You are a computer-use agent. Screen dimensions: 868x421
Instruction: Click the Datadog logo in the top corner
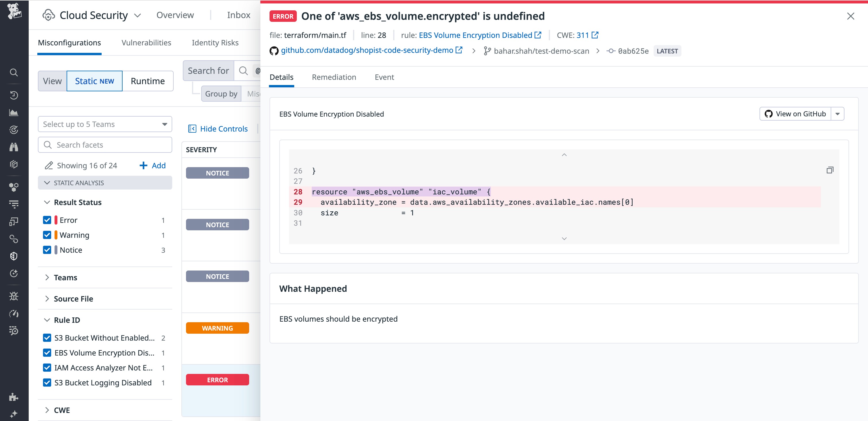pyautogui.click(x=14, y=11)
